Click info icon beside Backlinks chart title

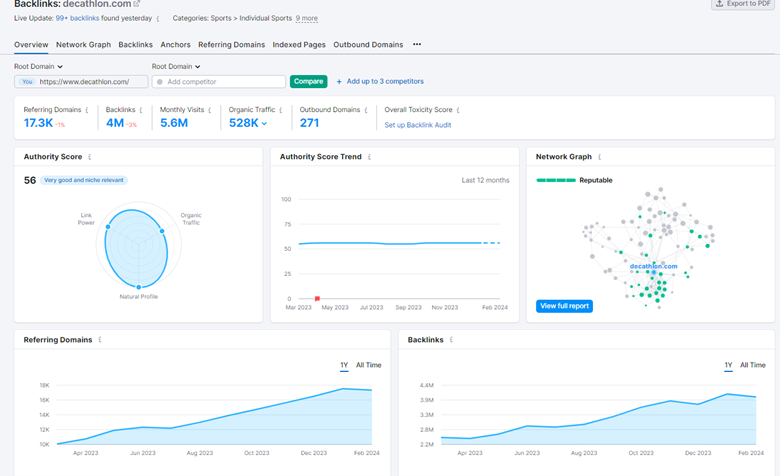tap(452, 340)
